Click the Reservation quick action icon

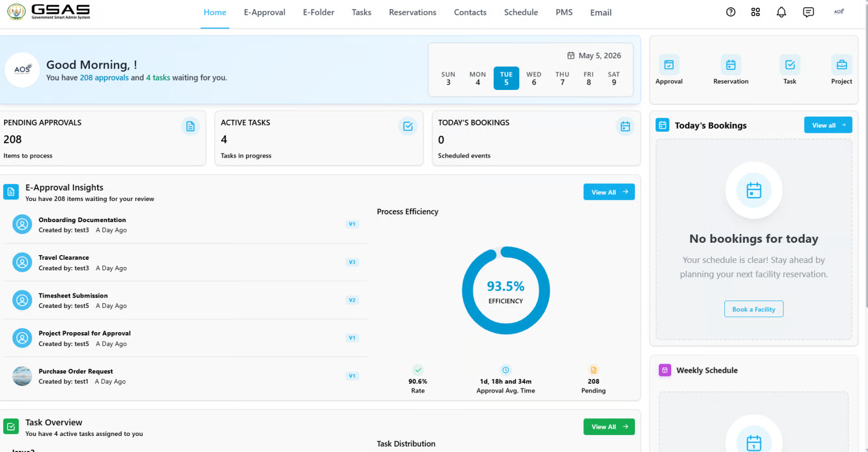[731, 65]
